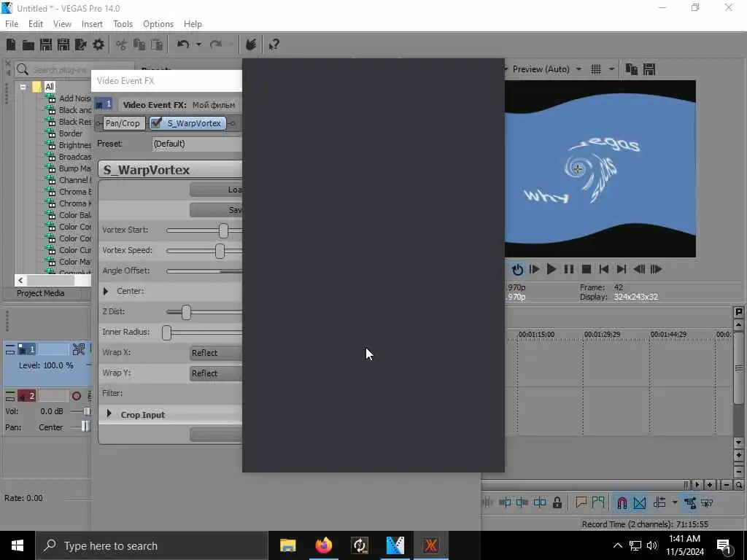
Task: Click the Insert Region flags icon
Action: coord(598,502)
